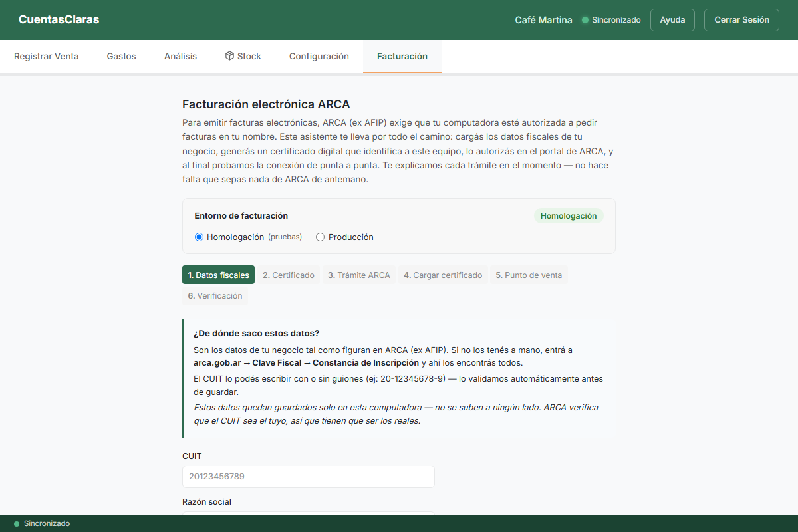The image size is (798, 532).
Task: Go to step 4. Cargar certificado
Action: [443, 275]
